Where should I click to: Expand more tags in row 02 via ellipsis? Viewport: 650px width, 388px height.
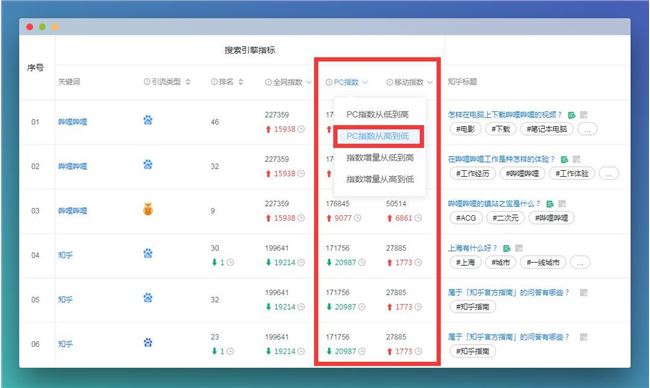pos(609,174)
